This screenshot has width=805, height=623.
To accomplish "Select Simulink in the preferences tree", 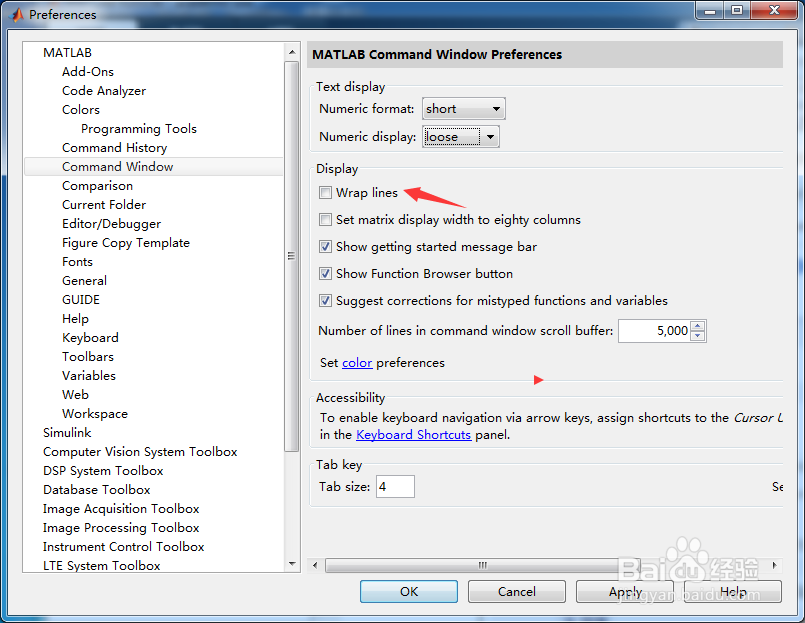I will [x=67, y=433].
